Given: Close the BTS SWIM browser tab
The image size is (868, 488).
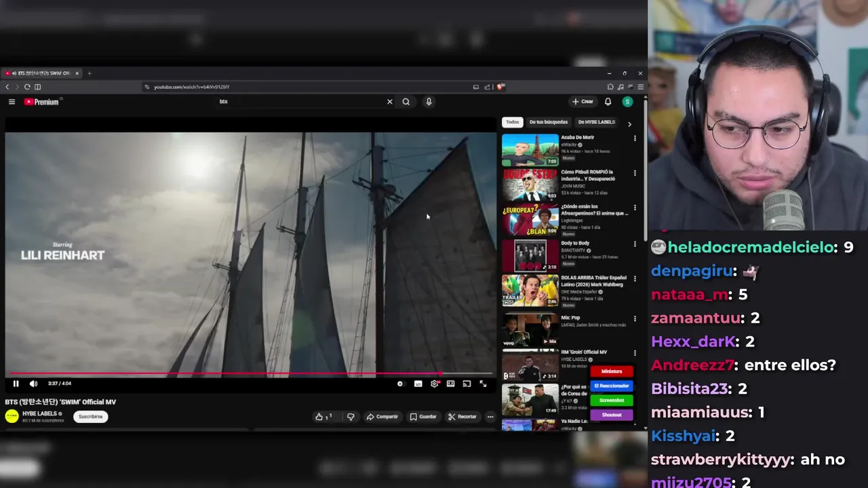Looking at the screenshot, I should click(x=77, y=73).
